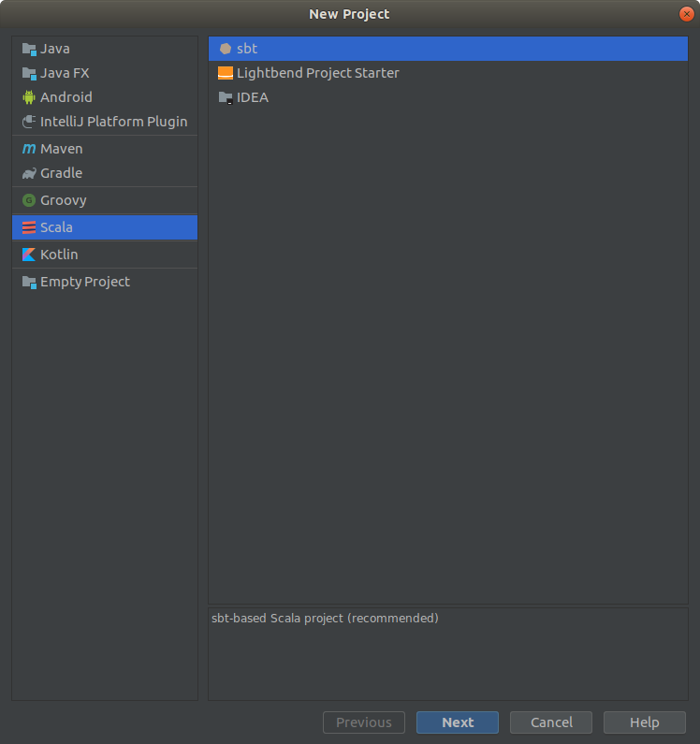Image resolution: width=700 pixels, height=744 pixels.
Task: Click the IntelliJ Platform Plugin icon
Action: point(29,122)
